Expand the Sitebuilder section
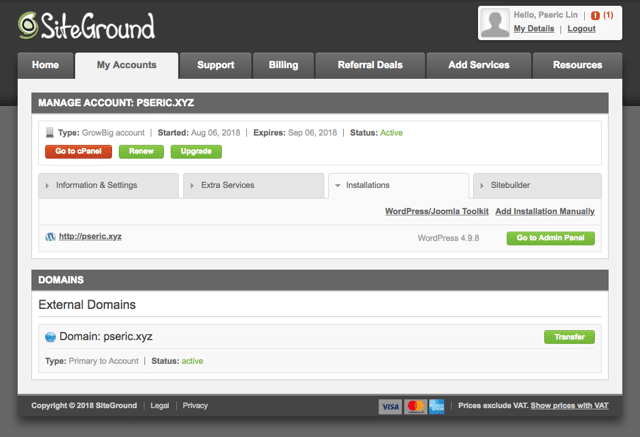640x437 pixels. point(537,186)
